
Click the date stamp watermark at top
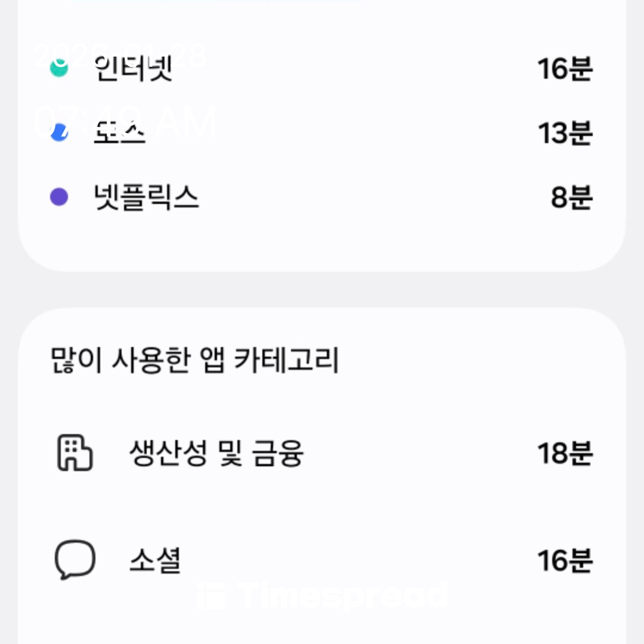click(119, 55)
